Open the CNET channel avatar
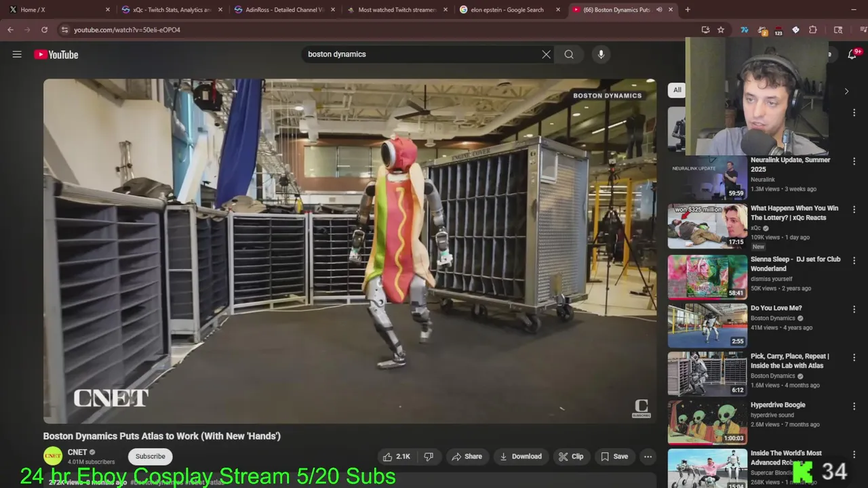 click(53, 456)
